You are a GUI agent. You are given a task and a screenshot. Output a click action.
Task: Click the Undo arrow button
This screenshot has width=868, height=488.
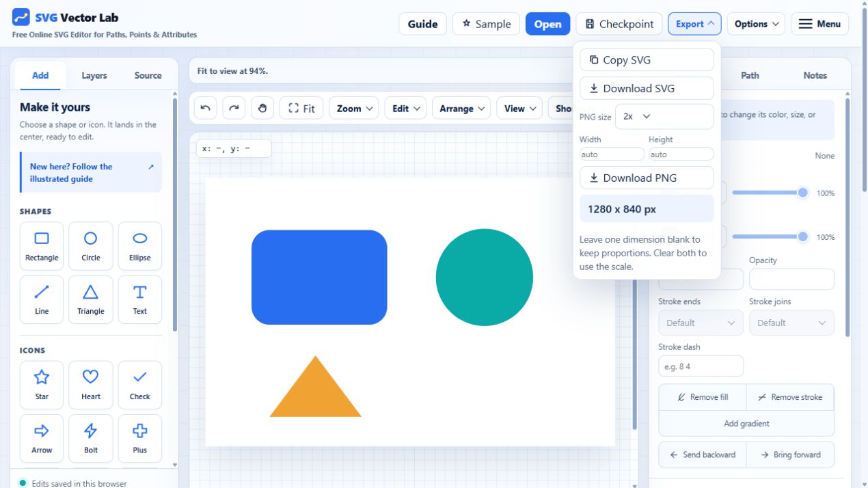point(206,108)
